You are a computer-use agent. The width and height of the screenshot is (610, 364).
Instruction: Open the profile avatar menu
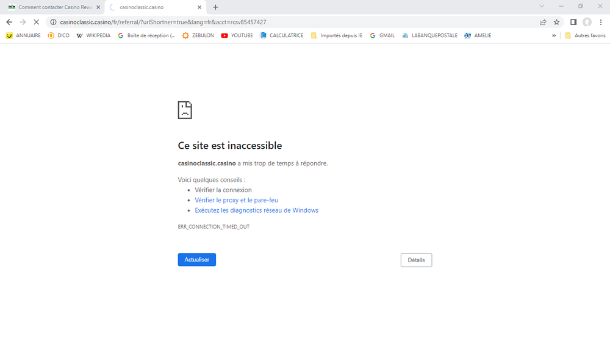pos(587,22)
